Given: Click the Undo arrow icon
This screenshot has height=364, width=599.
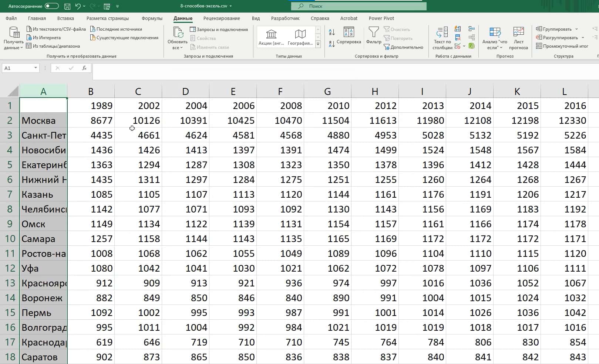Looking at the screenshot, I should coord(78,6).
